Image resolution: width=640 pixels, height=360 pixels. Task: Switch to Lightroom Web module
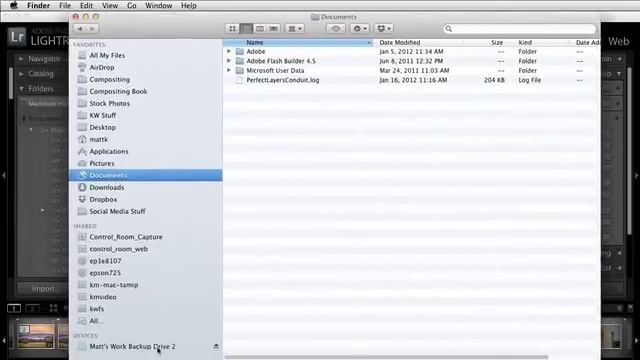pos(618,41)
